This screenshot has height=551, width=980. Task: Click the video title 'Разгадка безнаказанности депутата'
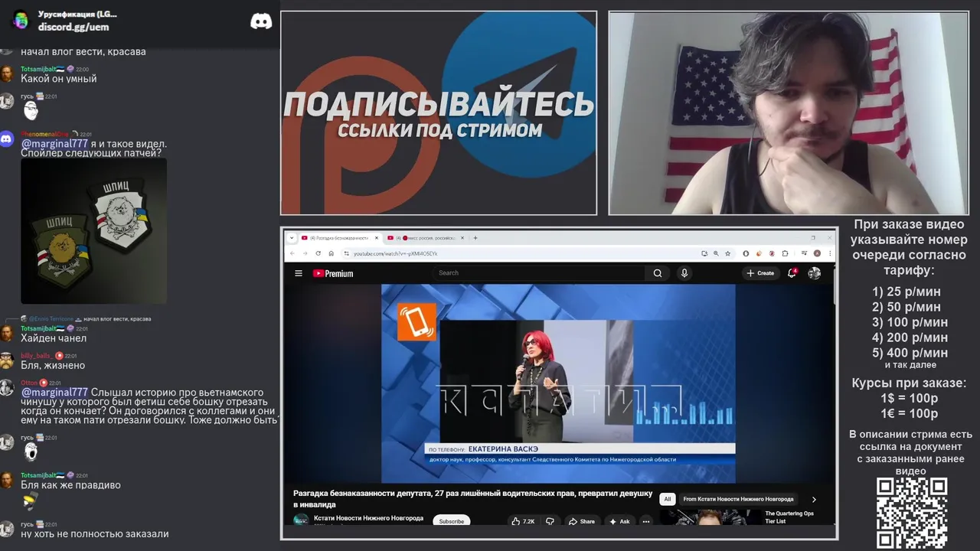[472, 499]
